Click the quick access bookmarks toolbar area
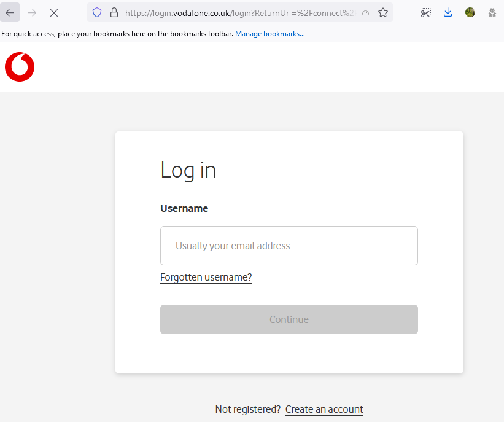 pyautogui.click(x=117, y=34)
